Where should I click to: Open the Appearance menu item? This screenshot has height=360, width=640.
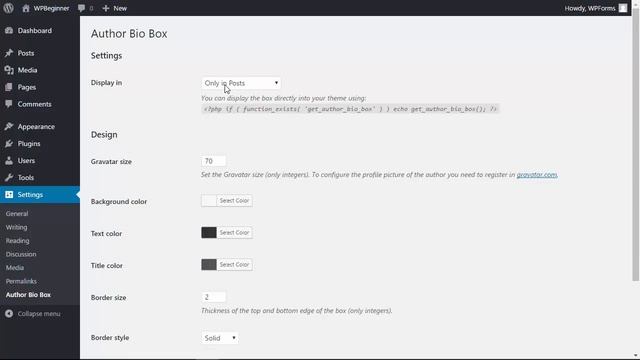coord(40,127)
